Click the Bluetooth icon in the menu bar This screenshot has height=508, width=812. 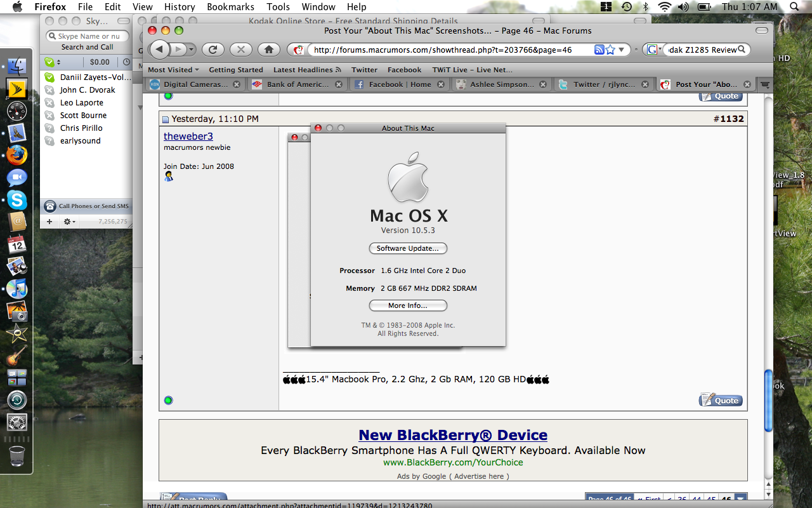coord(646,7)
